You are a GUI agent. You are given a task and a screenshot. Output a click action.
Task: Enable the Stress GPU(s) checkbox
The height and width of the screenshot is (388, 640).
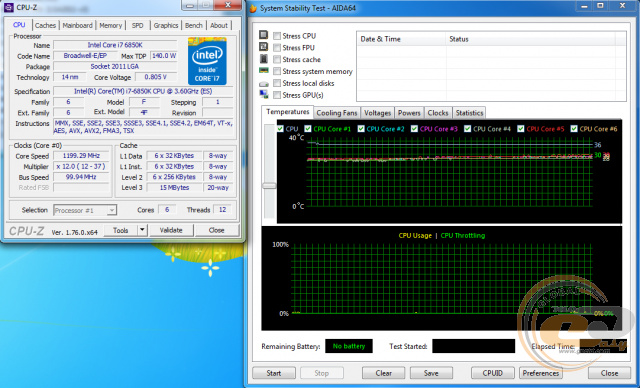[x=277, y=95]
